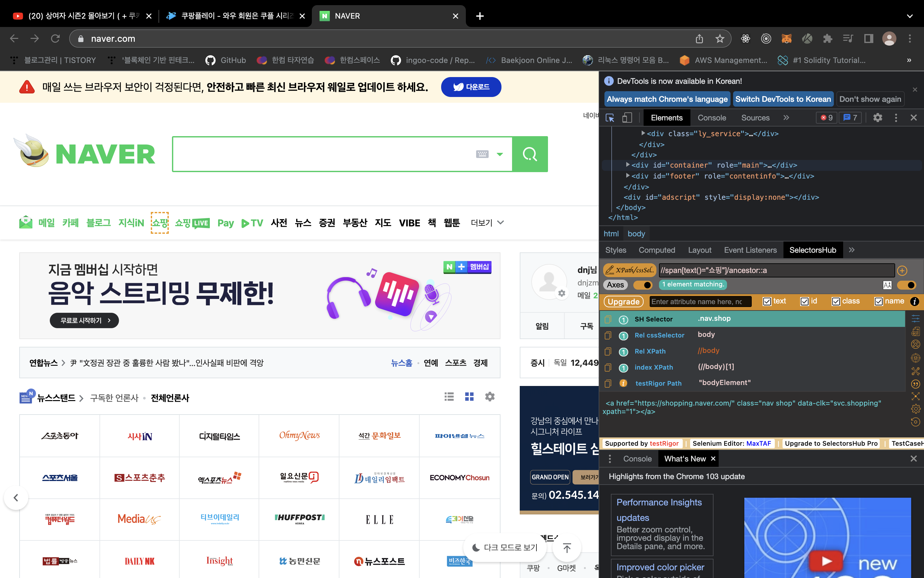This screenshot has width=924, height=578.
Task: Open DevTools settings gear
Action: pos(877,118)
